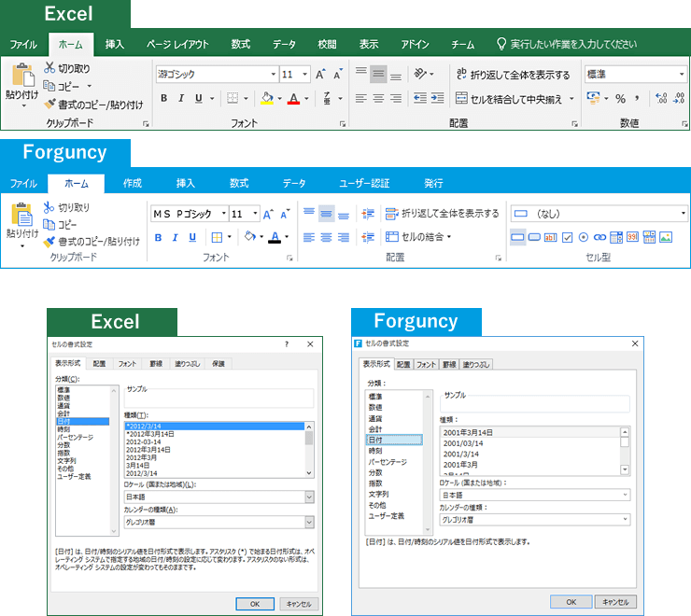
Task: Open Forguncy ユーザー認証 ribbon tab
Action: (x=364, y=183)
